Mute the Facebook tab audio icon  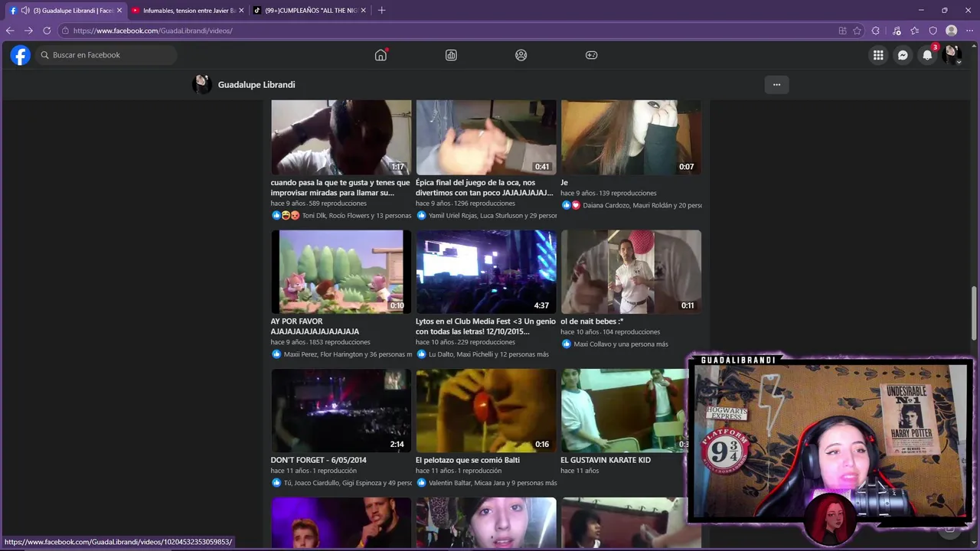[x=25, y=10]
